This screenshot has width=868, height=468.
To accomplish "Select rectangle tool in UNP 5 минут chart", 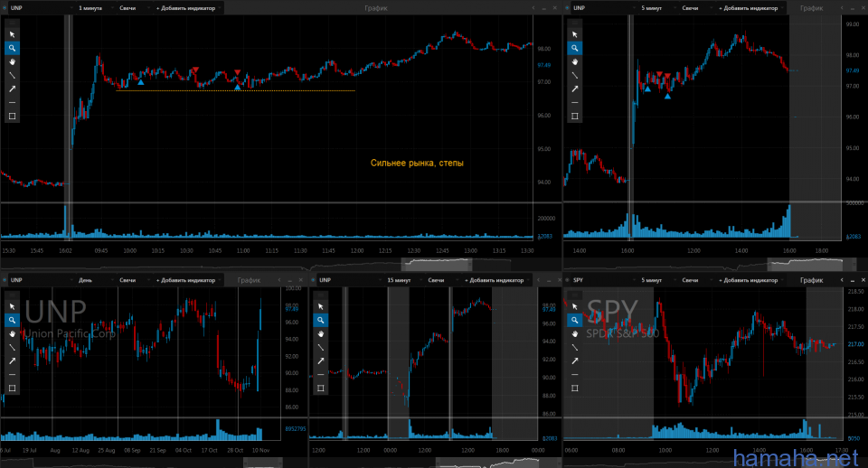I will (575, 117).
